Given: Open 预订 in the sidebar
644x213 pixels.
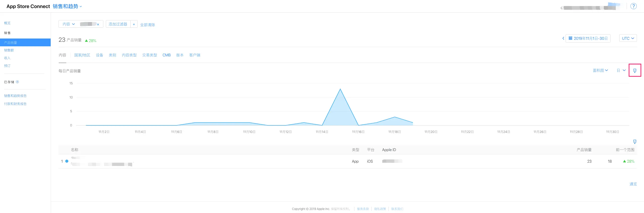Looking at the screenshot, I should point(7,66).
